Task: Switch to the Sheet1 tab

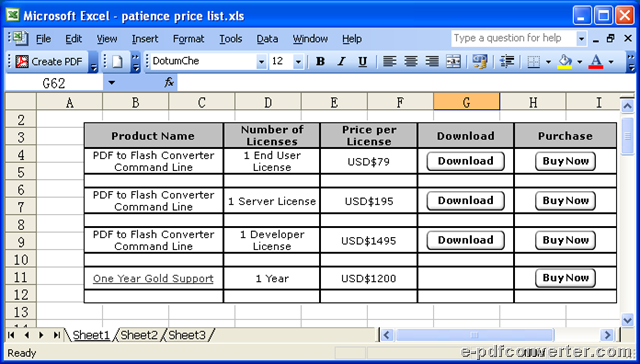Action: pos(91,335)
